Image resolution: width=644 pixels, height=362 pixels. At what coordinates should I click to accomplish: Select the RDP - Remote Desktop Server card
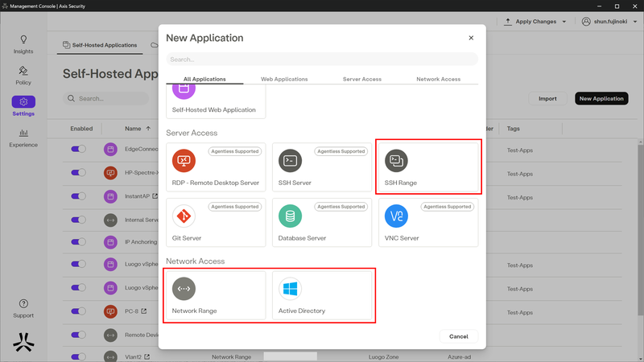click(216, 167)
